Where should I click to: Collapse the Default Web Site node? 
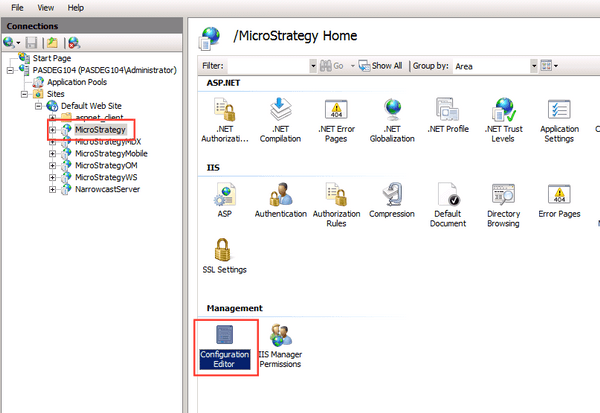click(x=38, y=106)
